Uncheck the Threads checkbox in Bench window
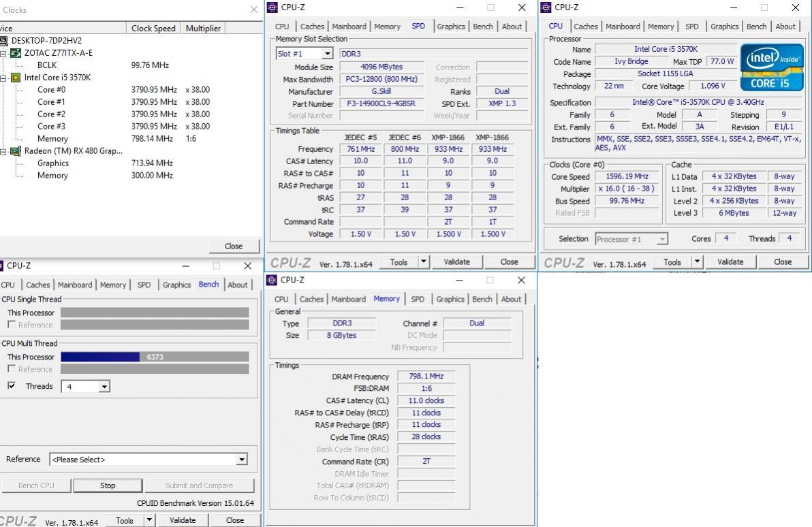This screenshot has height=527, width=812. point(12,385)
